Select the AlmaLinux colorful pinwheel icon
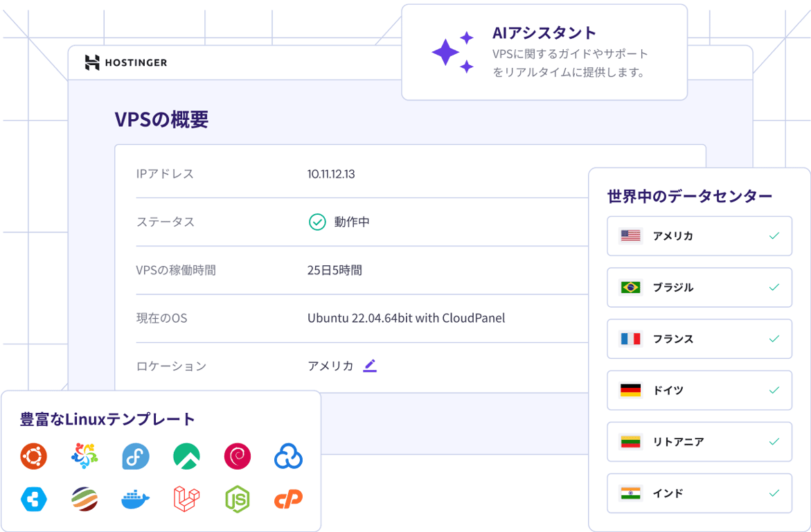 pos(84,456)
